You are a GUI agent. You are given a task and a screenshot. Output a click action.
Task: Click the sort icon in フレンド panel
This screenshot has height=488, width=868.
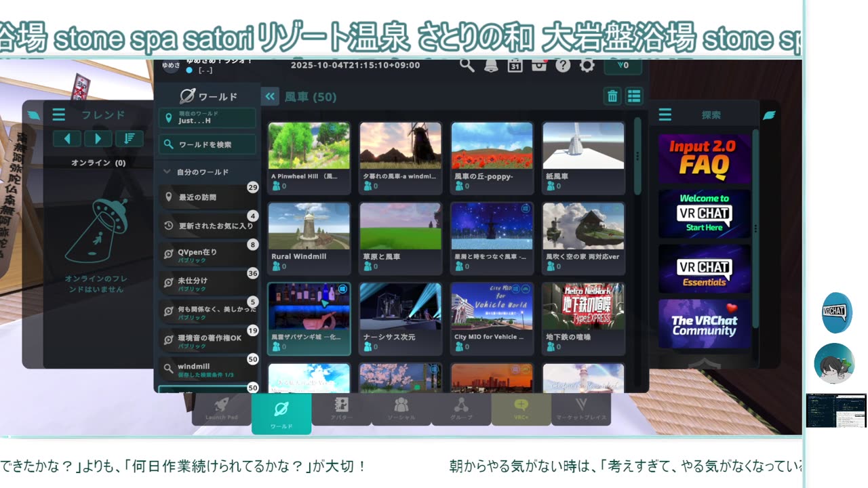point(129,139)
